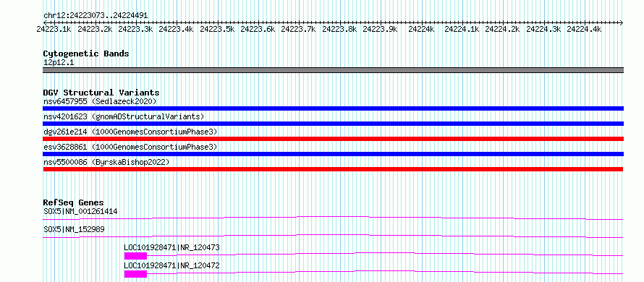Viewport: 644px width, 282px height.
Task: Open the SOX5|NM_001261414 transcript label
Action: [x=80, y=211]
